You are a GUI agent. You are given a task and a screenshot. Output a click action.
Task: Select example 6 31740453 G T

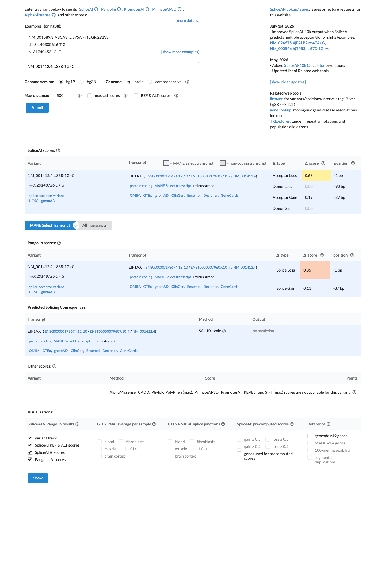(45, 52)
